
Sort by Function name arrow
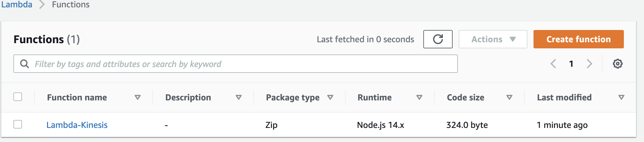tap(138, 97)
